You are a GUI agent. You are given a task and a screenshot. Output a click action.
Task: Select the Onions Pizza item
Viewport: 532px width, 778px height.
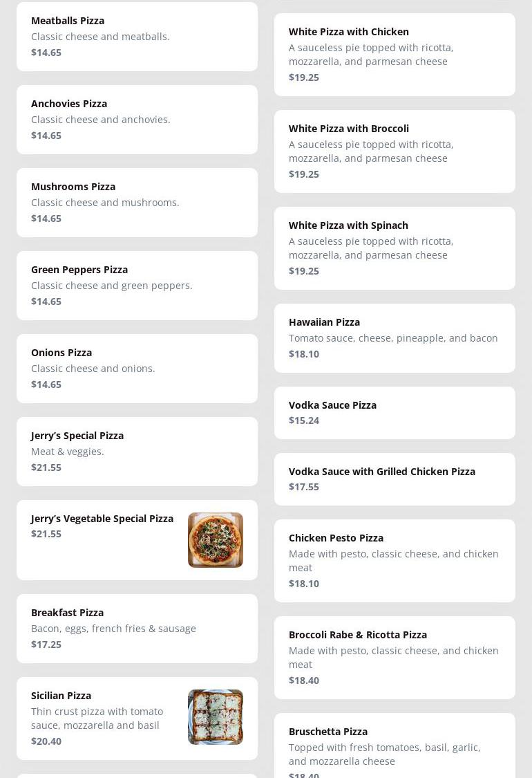pos(137,369)
